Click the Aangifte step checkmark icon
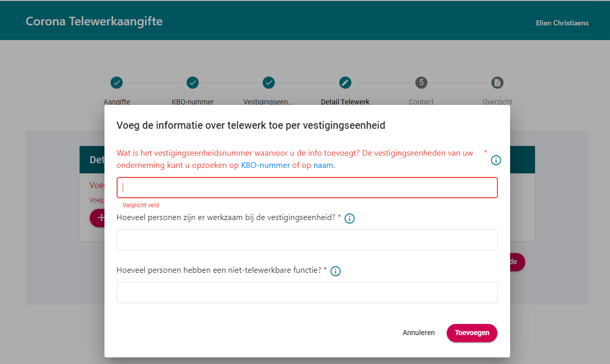This screenshot has width=610, height=364. 117,82
